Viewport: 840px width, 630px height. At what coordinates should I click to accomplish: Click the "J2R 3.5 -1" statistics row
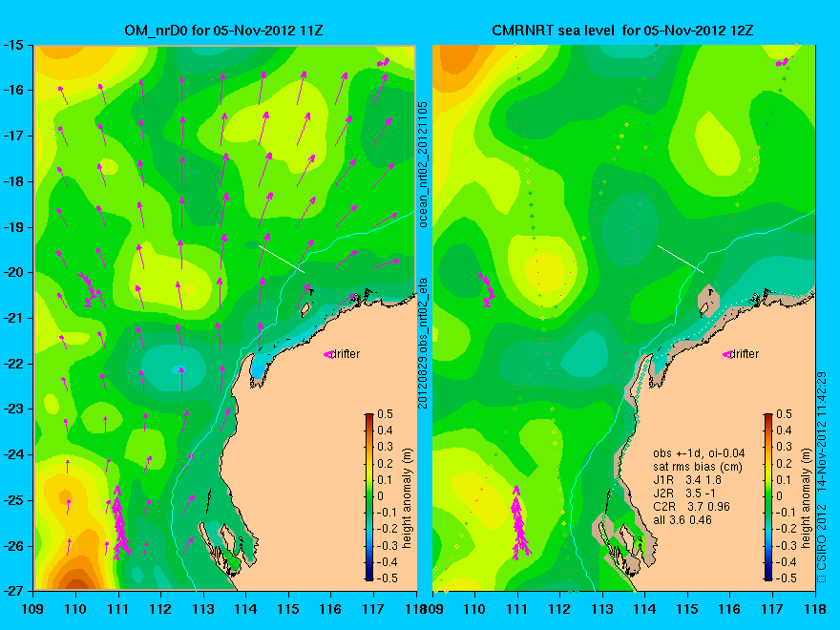tap(684, 493)
